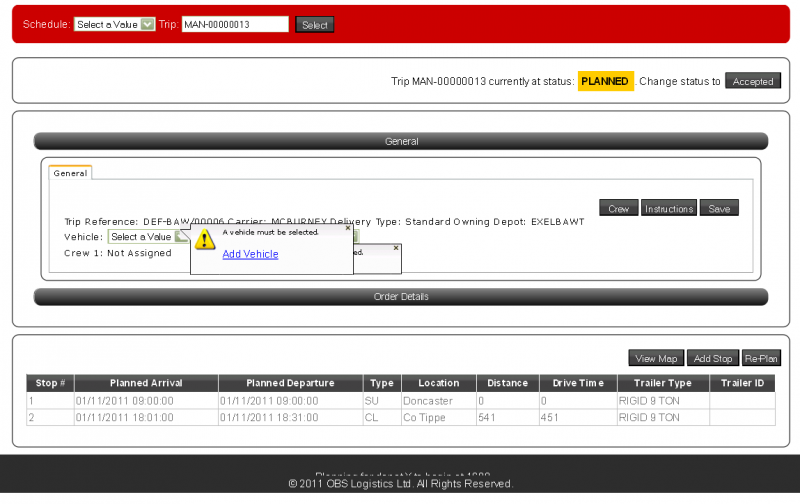
Task: Click the Stop # column header
Action: tap(51, 383)
